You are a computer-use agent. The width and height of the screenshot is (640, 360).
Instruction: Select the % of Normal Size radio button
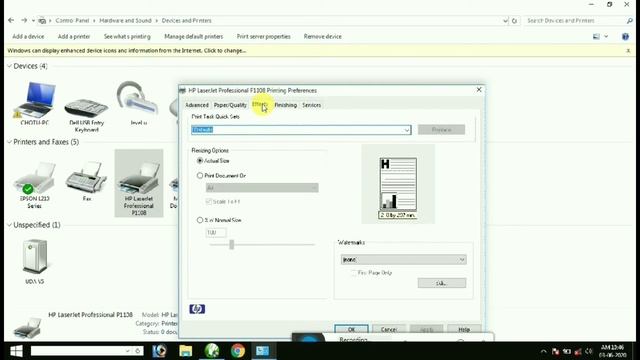pos(200,220)
